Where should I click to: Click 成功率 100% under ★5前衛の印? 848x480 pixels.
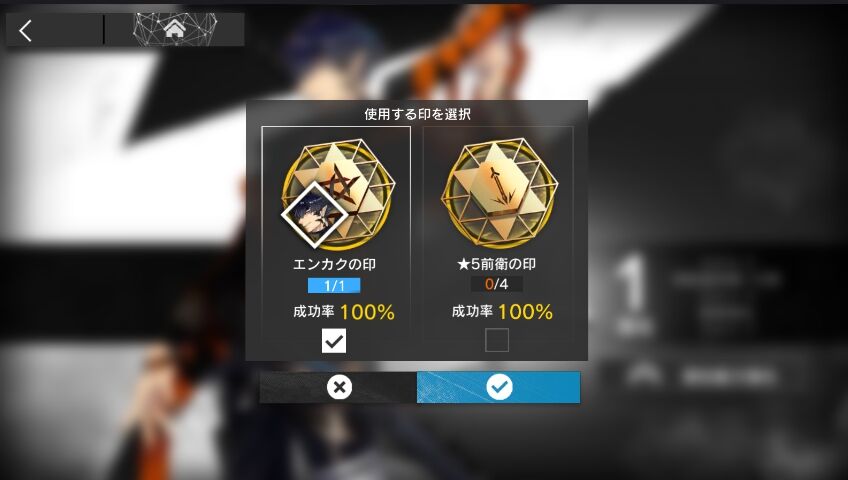(502, 311)
